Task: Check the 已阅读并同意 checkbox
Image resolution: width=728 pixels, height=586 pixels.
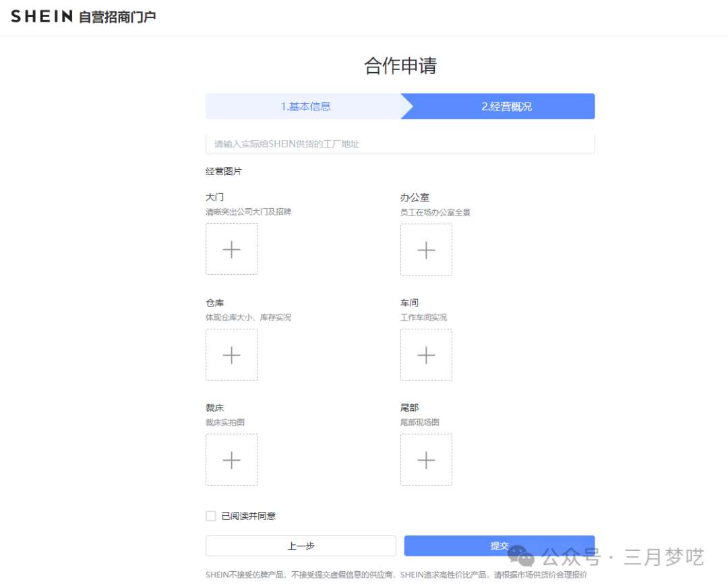Action: (211, 516)
